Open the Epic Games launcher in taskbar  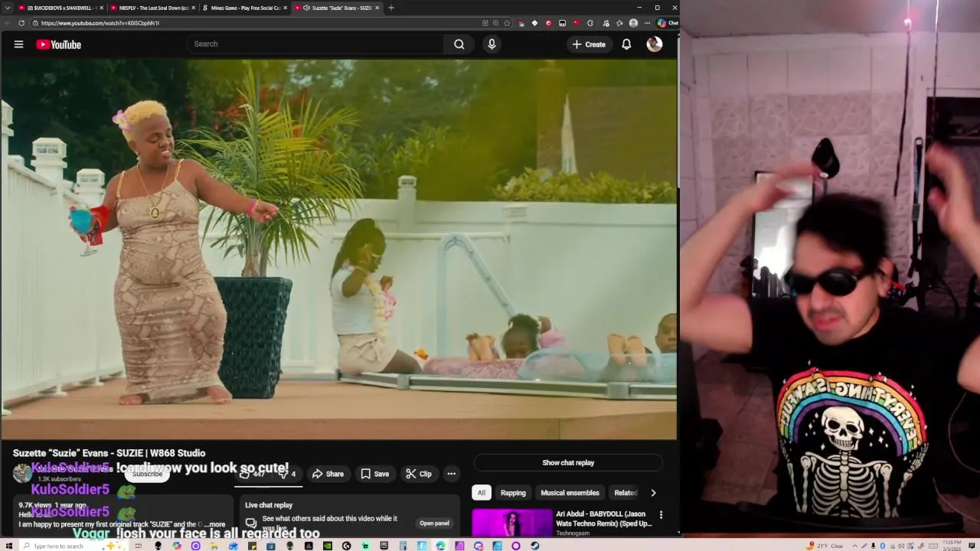384,546
